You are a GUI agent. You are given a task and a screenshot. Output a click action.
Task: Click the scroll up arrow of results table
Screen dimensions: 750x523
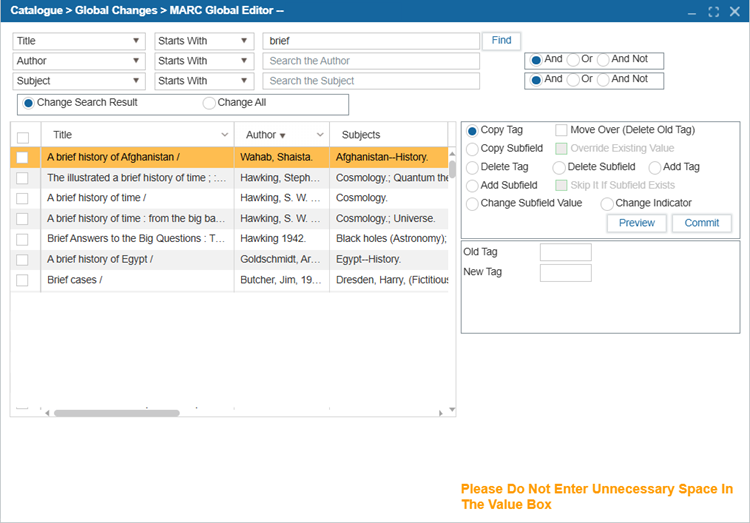pos(452,153)
